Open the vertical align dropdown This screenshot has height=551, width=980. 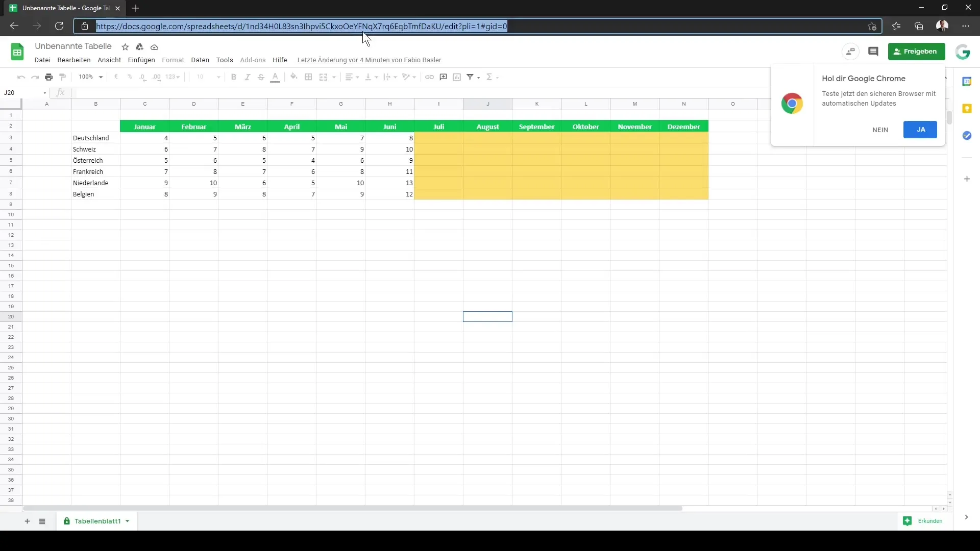[371, 77]
